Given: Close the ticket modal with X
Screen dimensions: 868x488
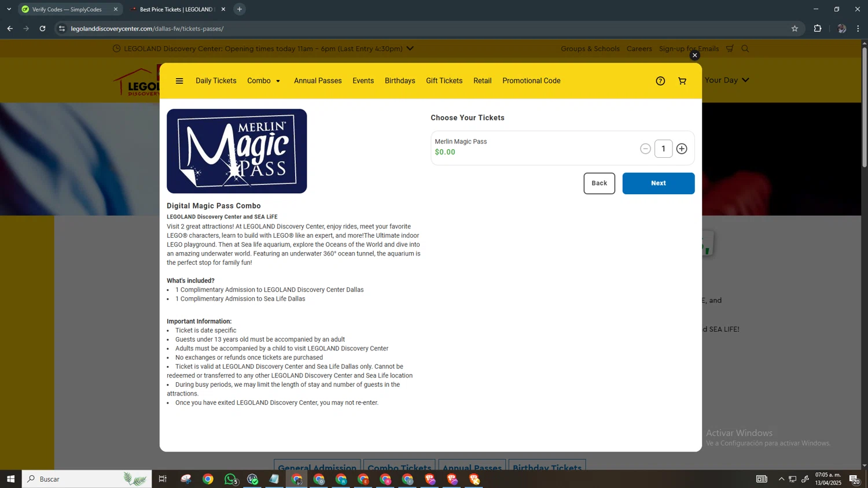Looking at the screenshot, I should [x=695, y=56].
